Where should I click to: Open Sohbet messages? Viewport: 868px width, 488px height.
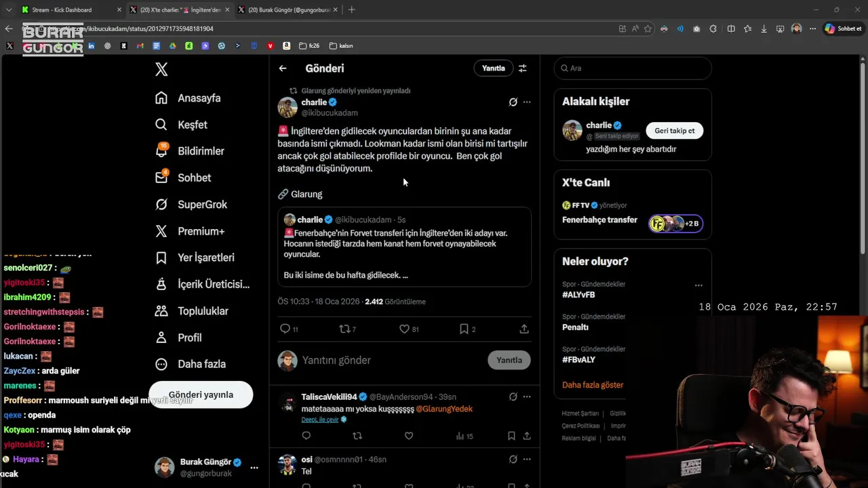tap(183, 178)
